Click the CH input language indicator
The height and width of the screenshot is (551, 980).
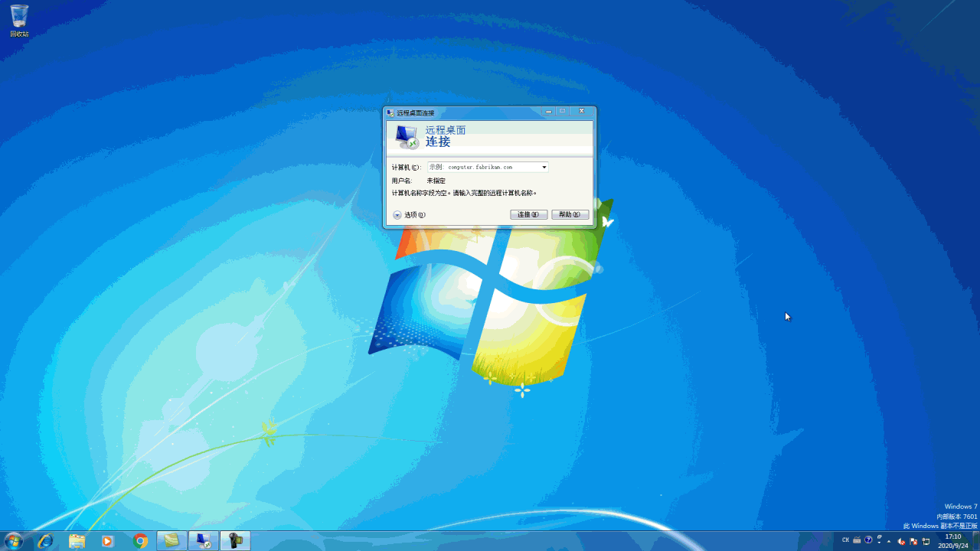click(846, 540)
